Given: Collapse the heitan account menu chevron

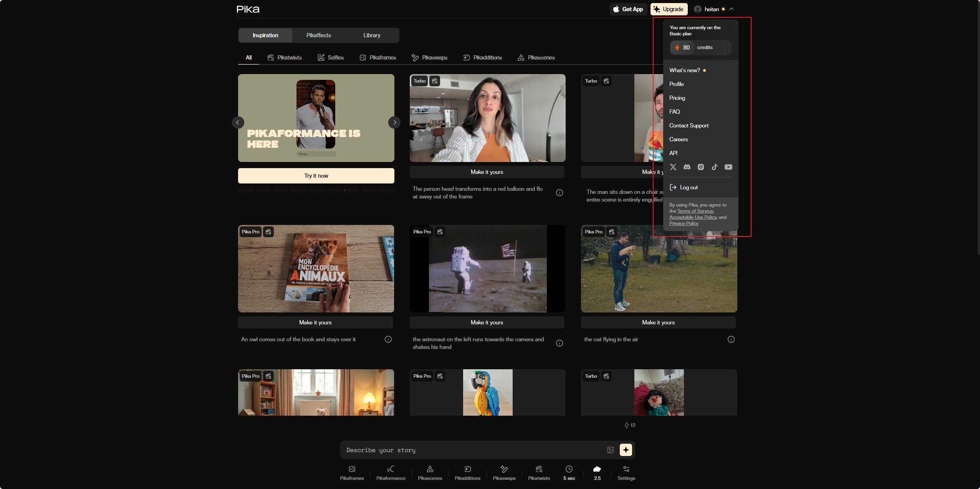Looking at the screenshot, I should coord(732,9).
